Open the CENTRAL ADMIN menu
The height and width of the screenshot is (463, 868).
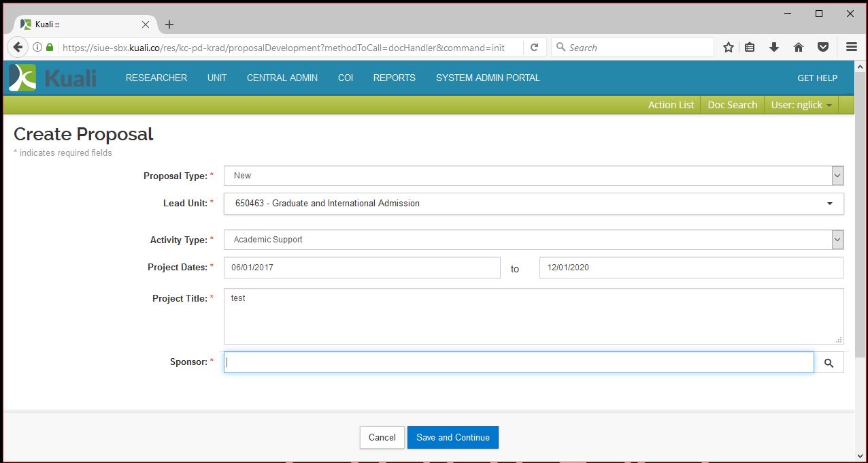[282, 78]
